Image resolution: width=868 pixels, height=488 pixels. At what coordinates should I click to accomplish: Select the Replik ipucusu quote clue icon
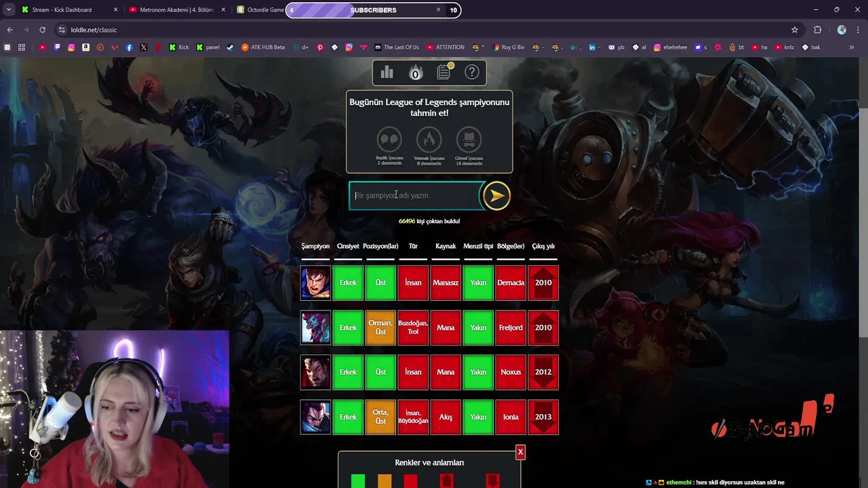389,140
